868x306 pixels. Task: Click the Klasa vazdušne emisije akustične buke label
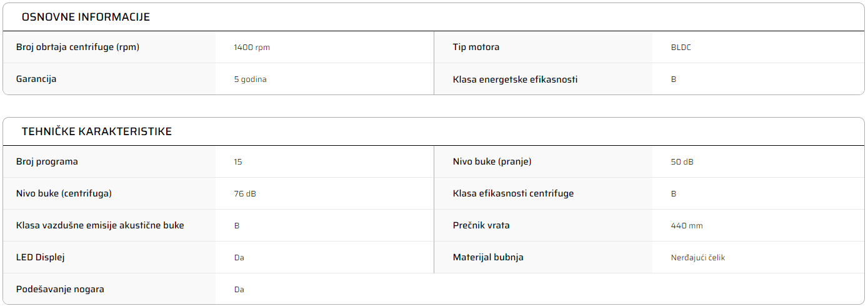coord(100,225)
